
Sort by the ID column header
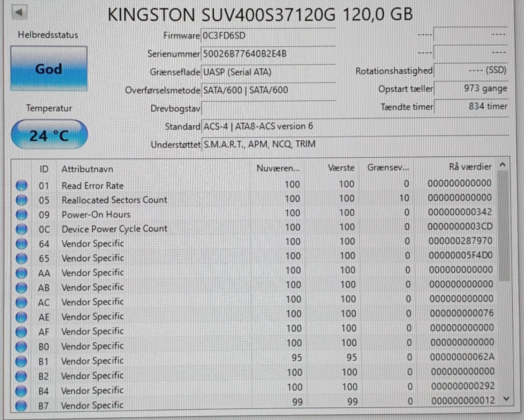[x=44, y=169]
